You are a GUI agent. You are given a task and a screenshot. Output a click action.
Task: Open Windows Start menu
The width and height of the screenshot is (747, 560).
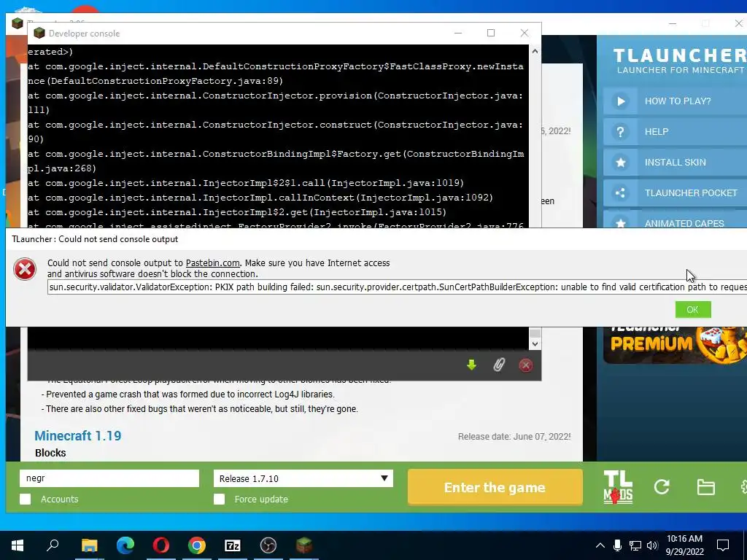18,545
